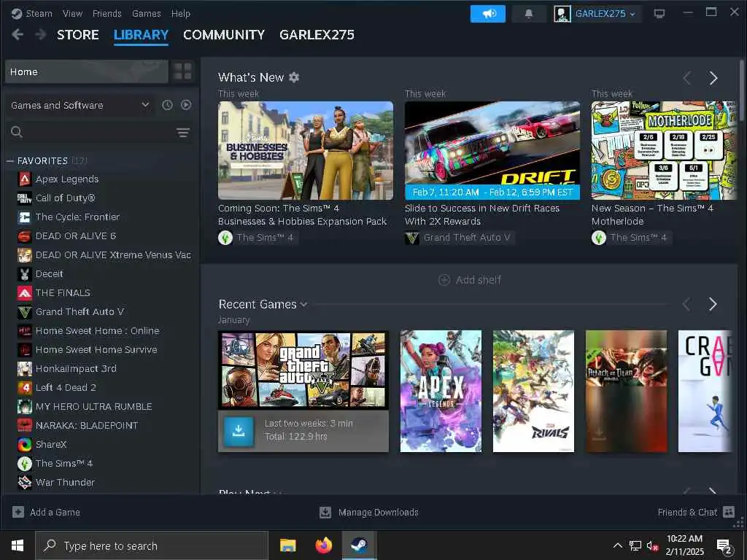Image resolution: width=747 pixels, height=560 pixels.
Task: Click the Library Home button
Action: point(86,72)
